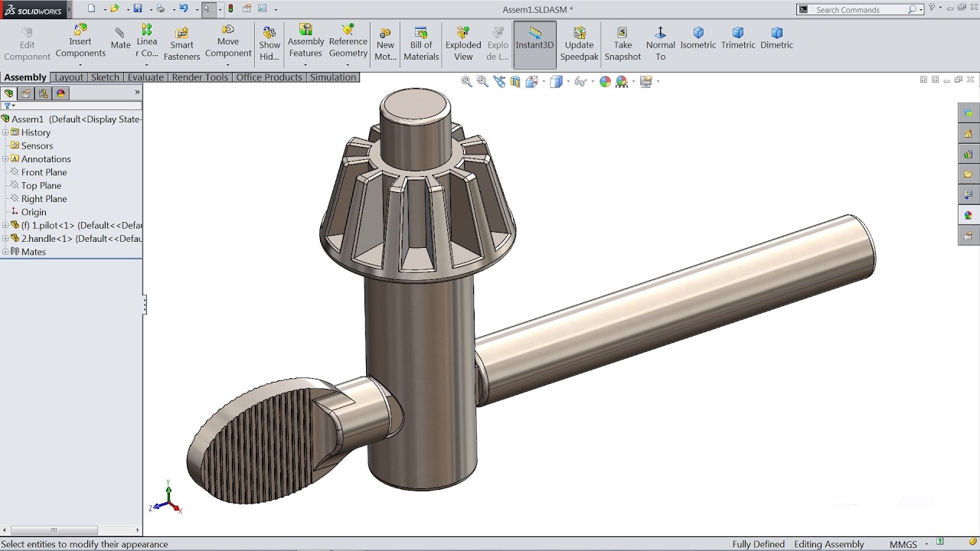Switch to the Simulation tab
The image size is (980, 551).
click(333, 77)
